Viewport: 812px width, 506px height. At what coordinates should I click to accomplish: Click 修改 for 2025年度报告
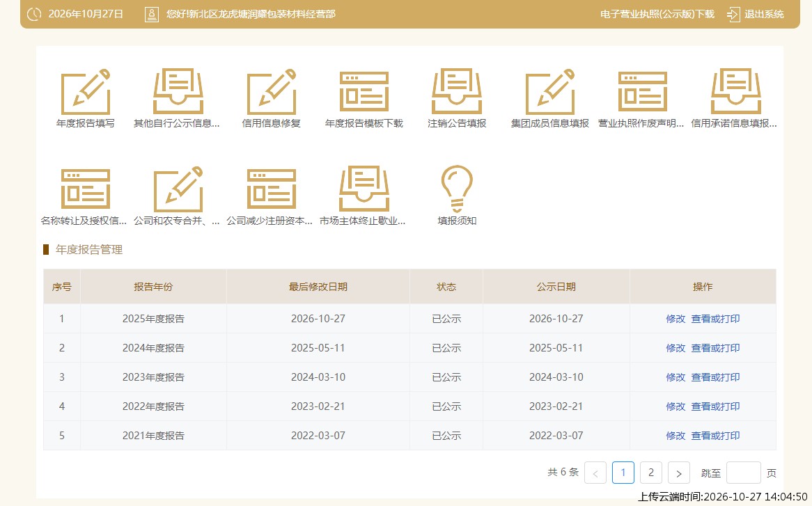point(676,319)
